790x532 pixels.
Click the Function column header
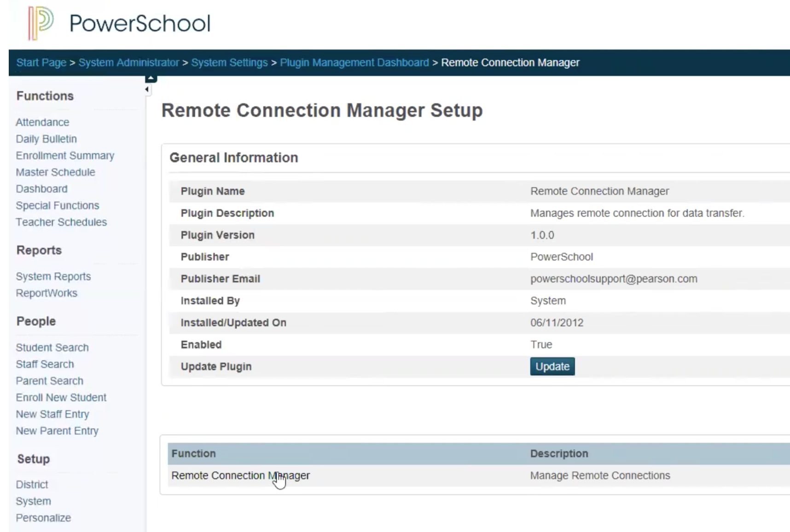point(193,453)
